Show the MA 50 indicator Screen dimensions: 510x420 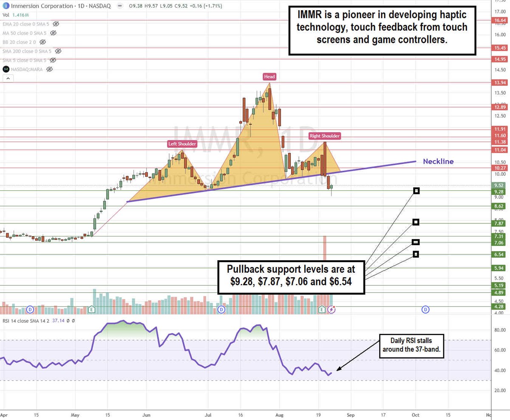coord(53,33)
